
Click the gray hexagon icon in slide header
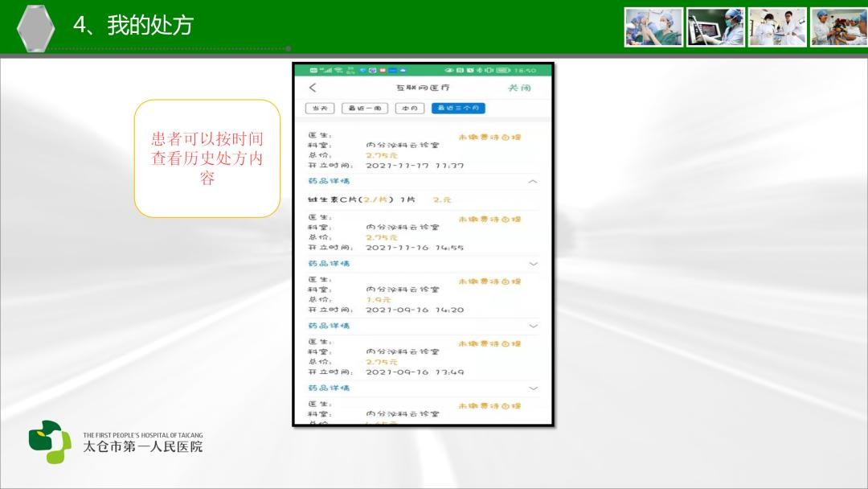pyautogui.click(x=36, y=27)
